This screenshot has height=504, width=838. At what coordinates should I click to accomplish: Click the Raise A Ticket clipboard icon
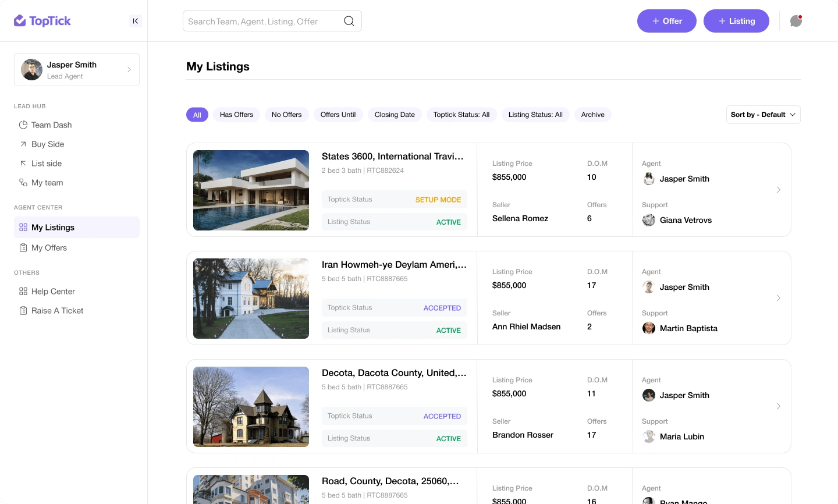point(23,311)
